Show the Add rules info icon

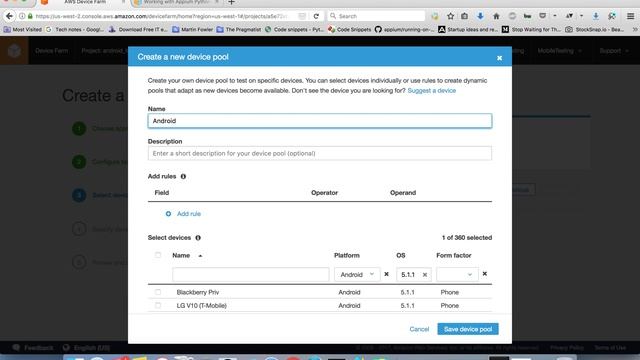click(183, 176)
